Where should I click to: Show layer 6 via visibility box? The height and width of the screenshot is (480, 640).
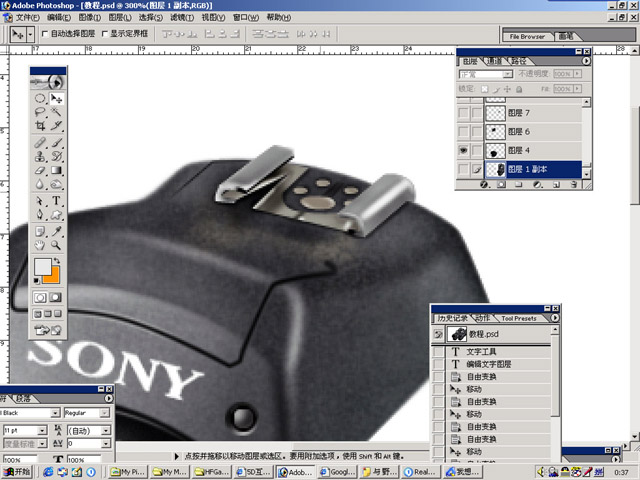[463, 131]
